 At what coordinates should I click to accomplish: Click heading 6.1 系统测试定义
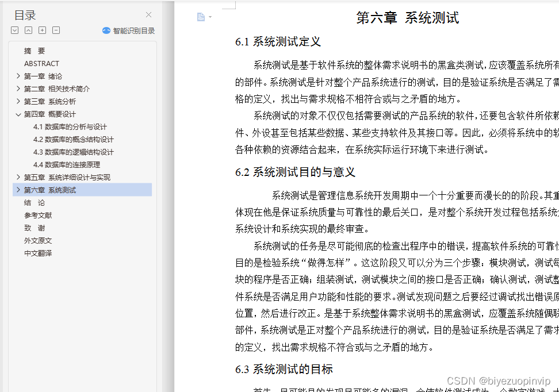click(278, 42)
